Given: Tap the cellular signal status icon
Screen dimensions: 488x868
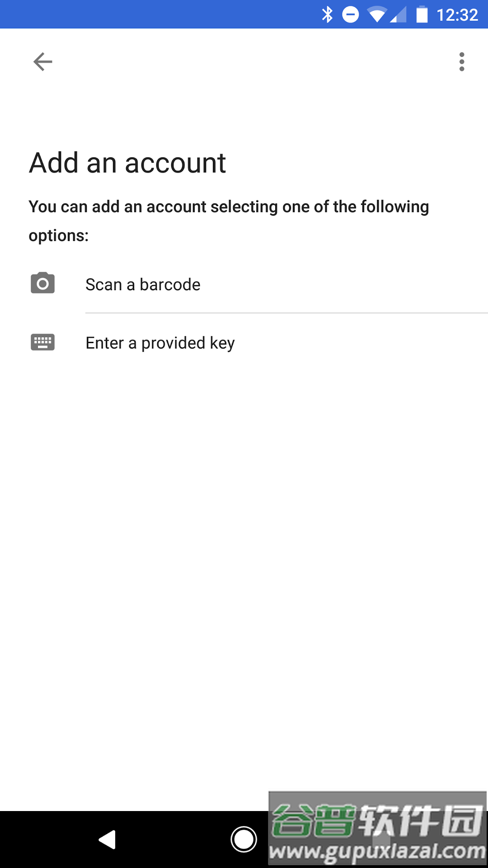Looking at the screenshot, I should (399, 14).
